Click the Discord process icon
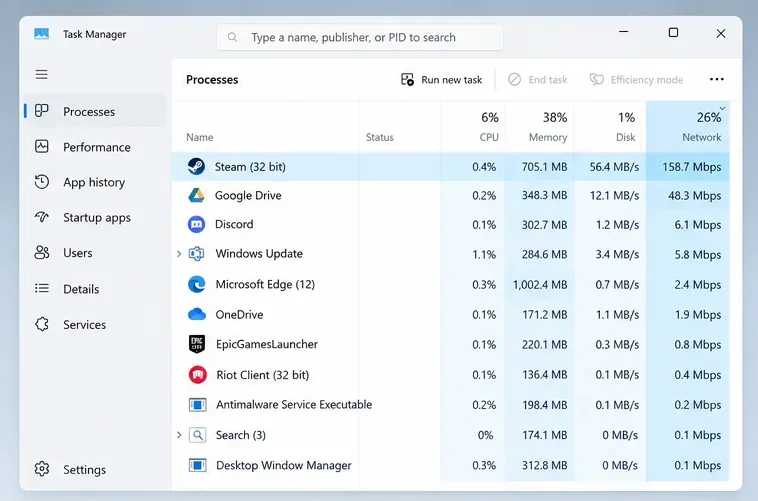Screen dimensions: 758x501 pyautogui.click(x=196, y=224)
